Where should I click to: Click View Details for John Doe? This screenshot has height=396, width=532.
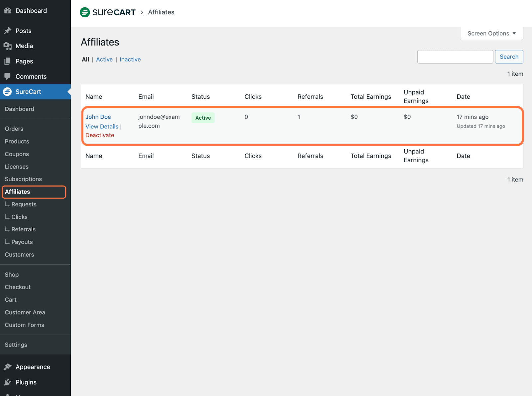point(102,126)
